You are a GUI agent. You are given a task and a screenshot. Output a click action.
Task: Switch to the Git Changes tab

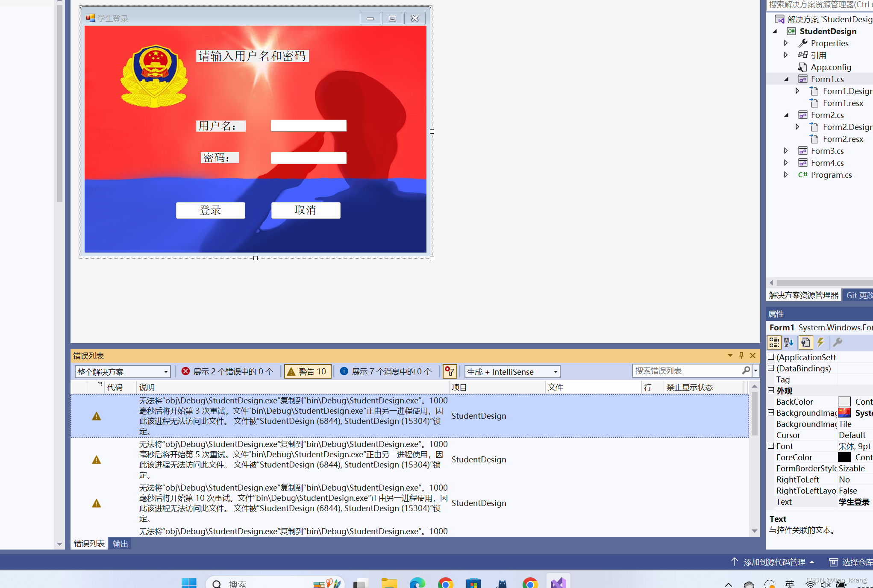tap(858, 295)
